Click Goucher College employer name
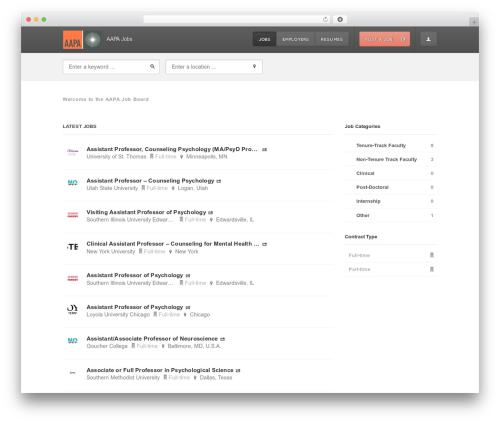 click(x=107, y=346)
